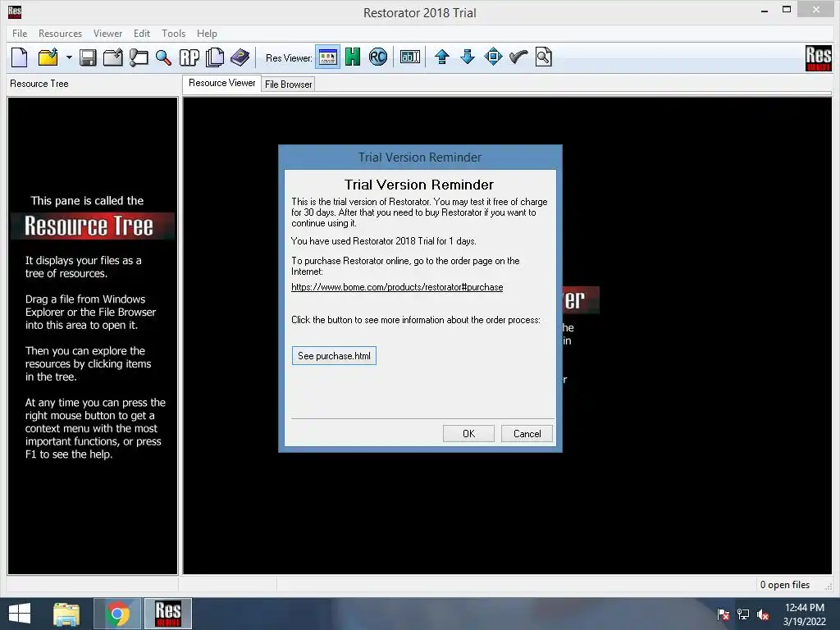The width and height of the screenshot is (840, 630).
Task: Click the network tray icon
Action: point(743,614)
